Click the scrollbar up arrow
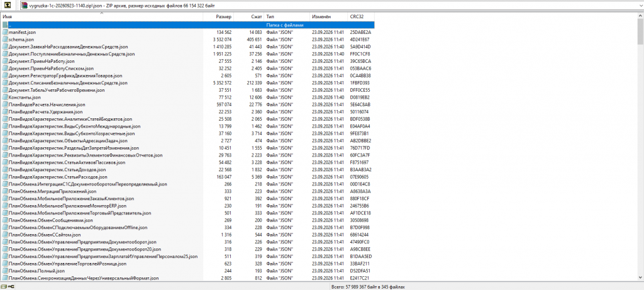This screenshot has width=644, height=290. tap(640, 16)
